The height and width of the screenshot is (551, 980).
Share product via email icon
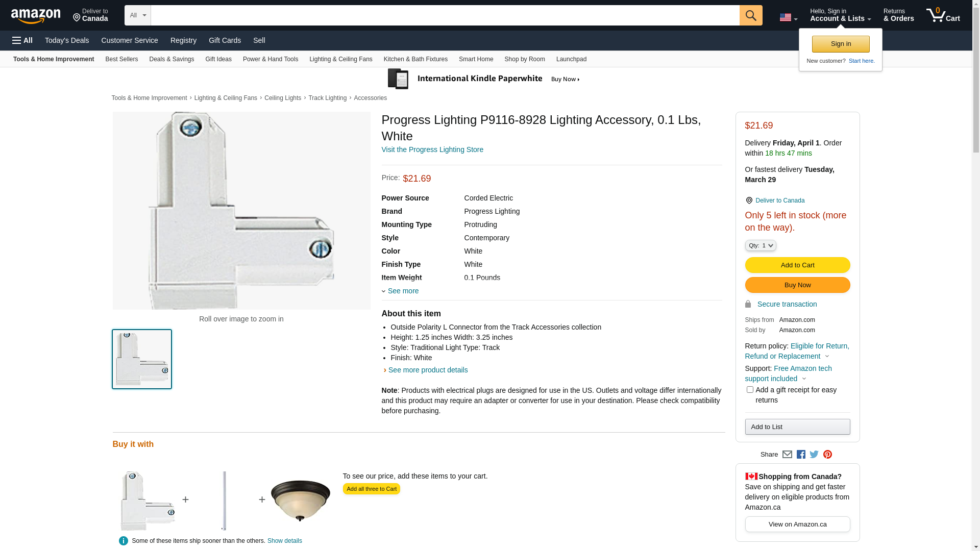coord(787,455)
